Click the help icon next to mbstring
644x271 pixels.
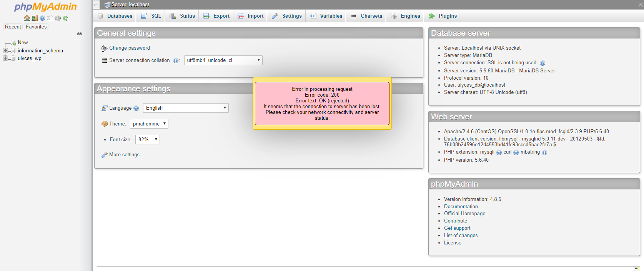544,152
